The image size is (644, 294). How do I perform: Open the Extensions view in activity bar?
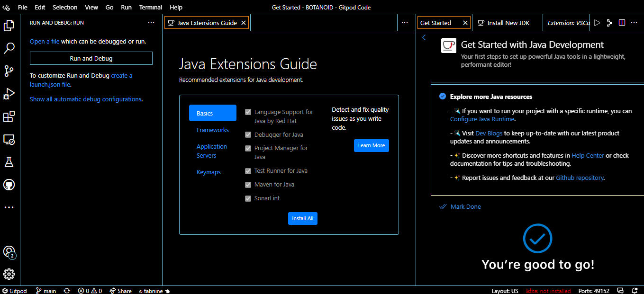(9, 116)
